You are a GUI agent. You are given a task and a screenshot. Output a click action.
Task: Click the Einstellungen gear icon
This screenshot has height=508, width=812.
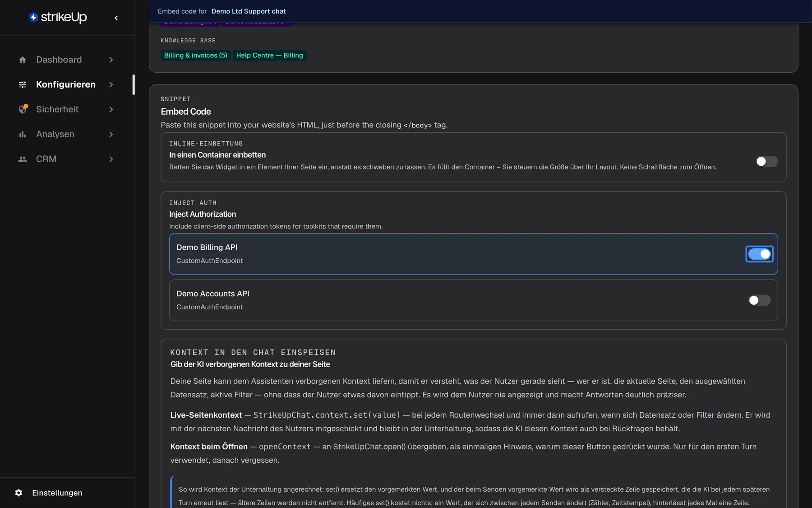point(18,493)
